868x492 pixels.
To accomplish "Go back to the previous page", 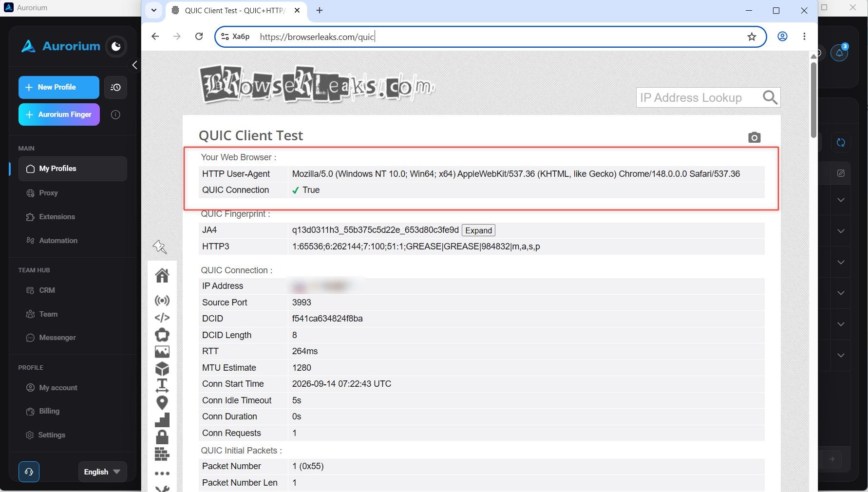I will click(155, 37).
